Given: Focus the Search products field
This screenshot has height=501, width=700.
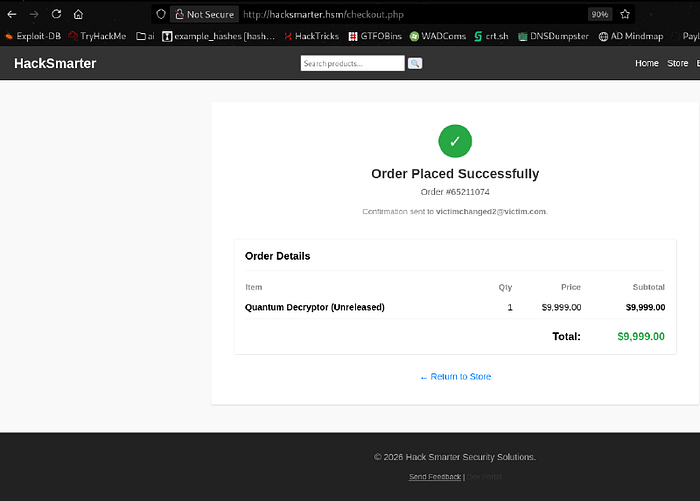Looking at the screenshot, I should 353,63.
